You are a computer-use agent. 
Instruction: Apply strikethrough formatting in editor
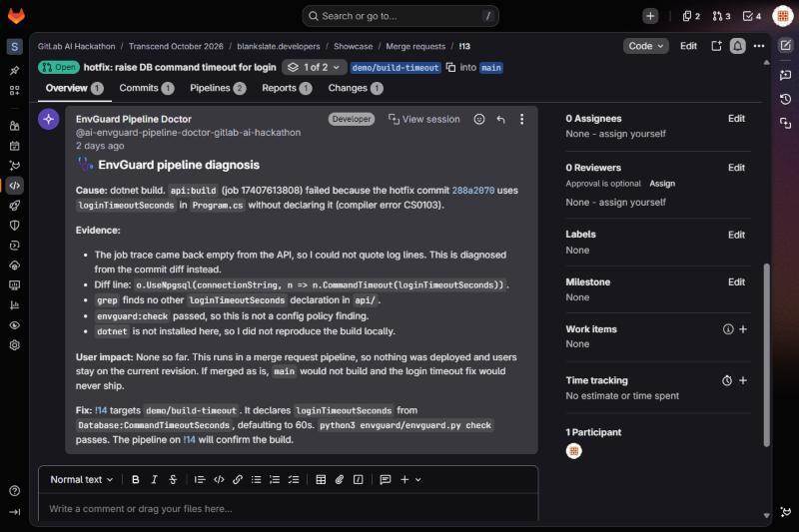173,479
